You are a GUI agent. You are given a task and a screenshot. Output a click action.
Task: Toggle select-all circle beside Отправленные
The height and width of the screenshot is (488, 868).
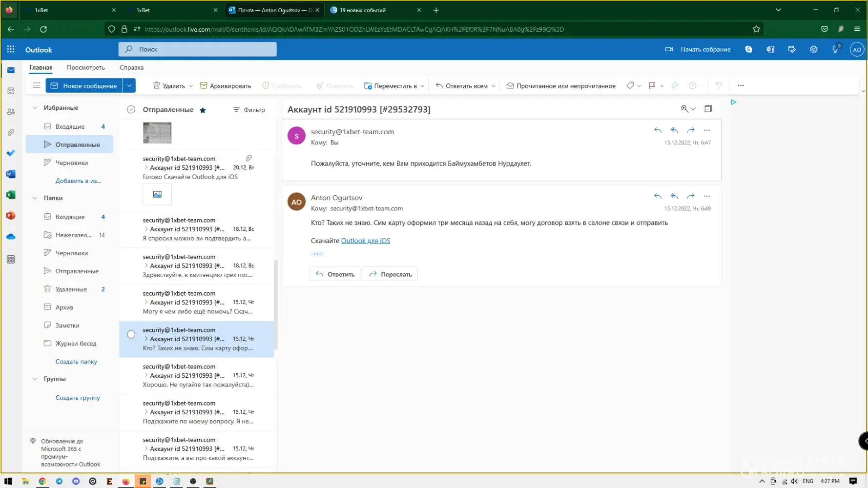click(x=131, y=110)
